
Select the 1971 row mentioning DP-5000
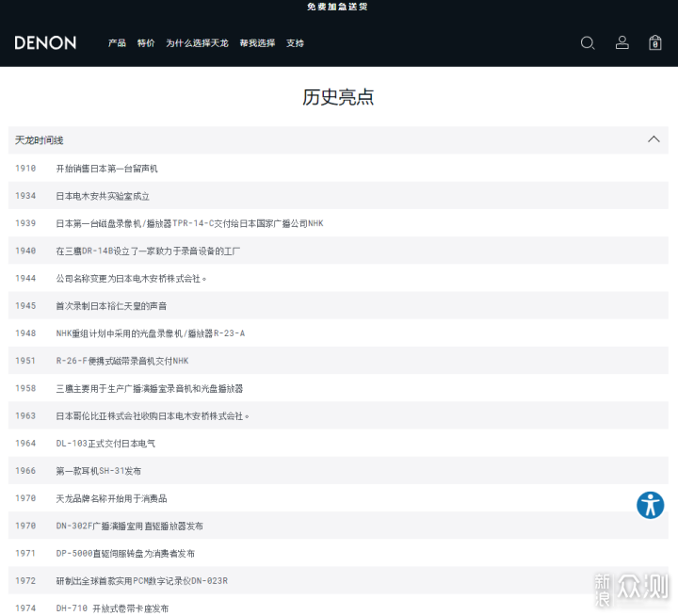click(338, 553)
